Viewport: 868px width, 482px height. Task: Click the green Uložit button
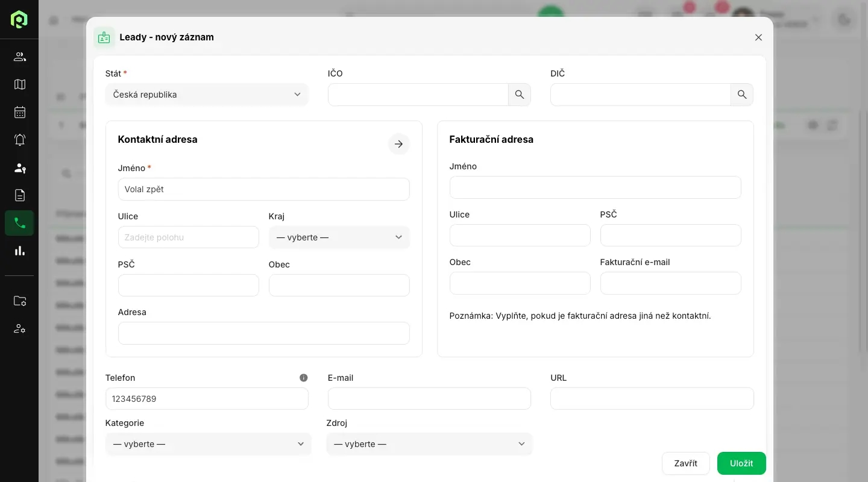[x=741, y=463]
